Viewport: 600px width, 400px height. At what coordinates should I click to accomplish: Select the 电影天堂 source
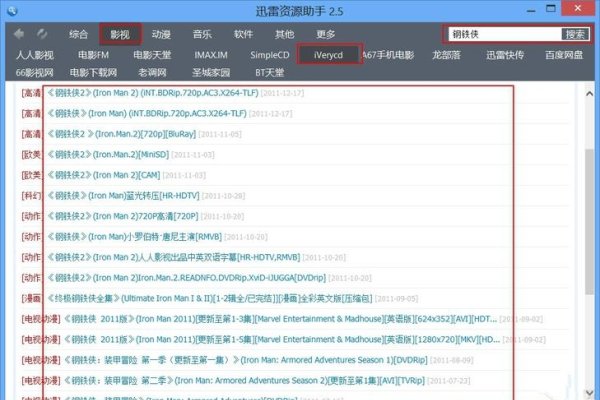click(152, 55)
